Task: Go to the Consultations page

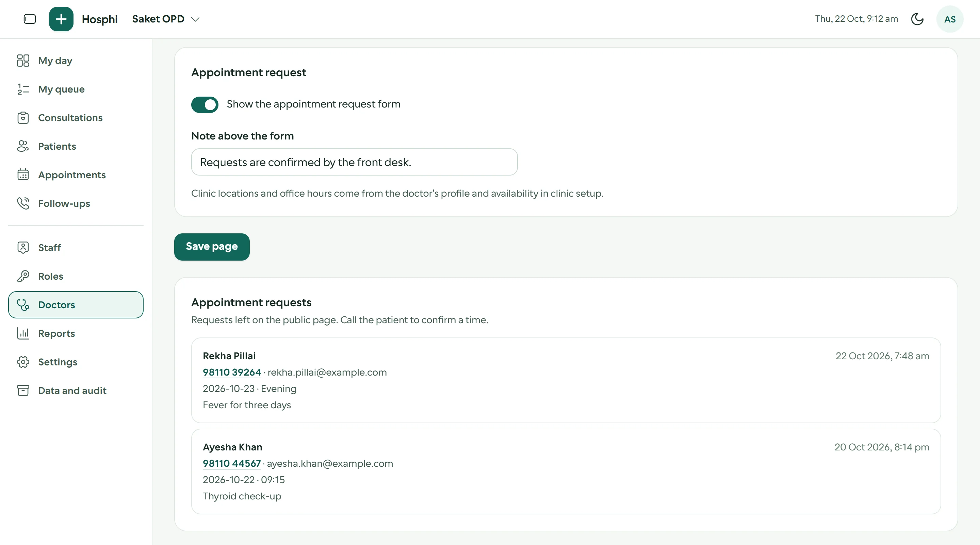Action: coord(76,117)
